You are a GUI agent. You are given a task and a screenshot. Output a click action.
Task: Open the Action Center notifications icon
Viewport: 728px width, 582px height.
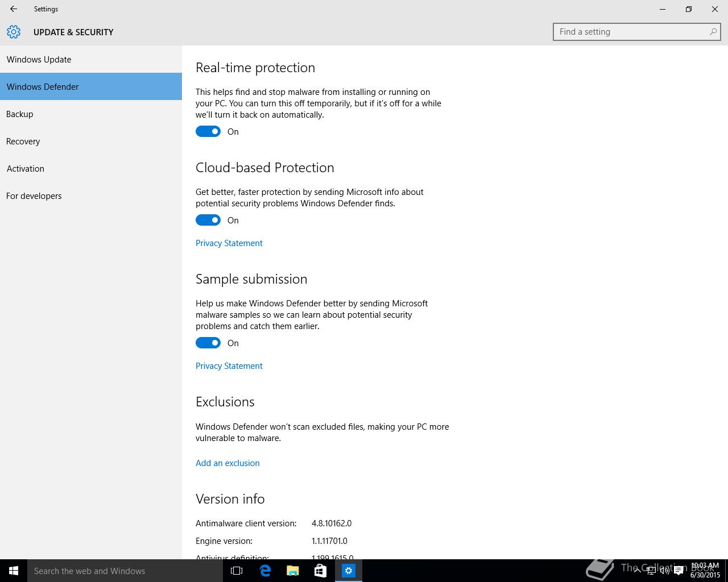point(679,571)
